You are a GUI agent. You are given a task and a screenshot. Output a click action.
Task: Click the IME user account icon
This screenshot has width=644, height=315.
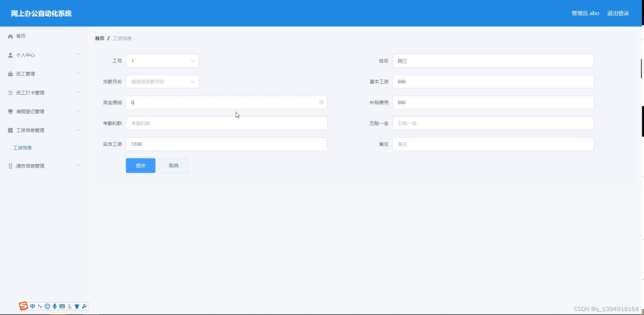70,306
